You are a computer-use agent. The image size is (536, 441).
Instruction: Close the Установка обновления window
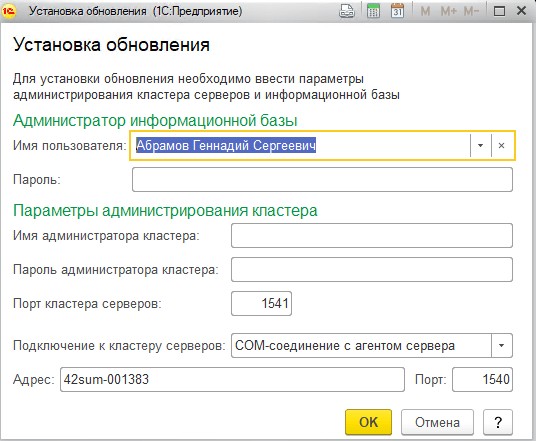pyautogui.click(x=521, y=11)
